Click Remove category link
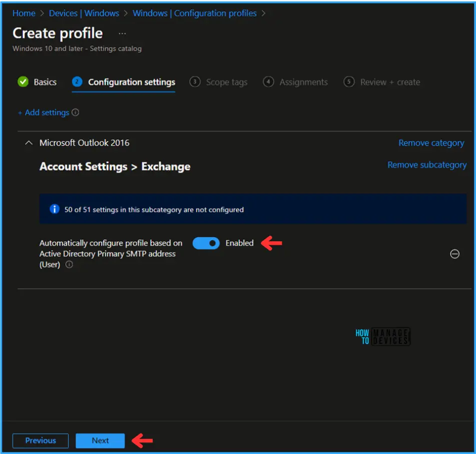The width and height of the screenshot is (476, 454). coord(431,143)
